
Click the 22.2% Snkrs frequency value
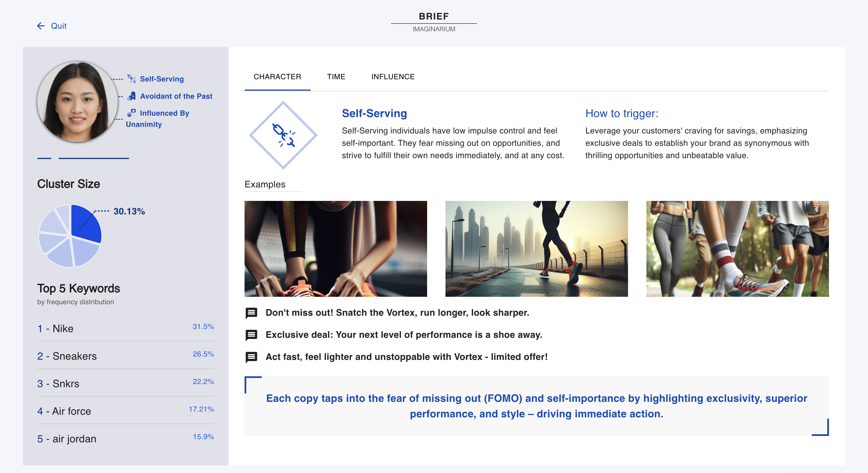(203, 382)
